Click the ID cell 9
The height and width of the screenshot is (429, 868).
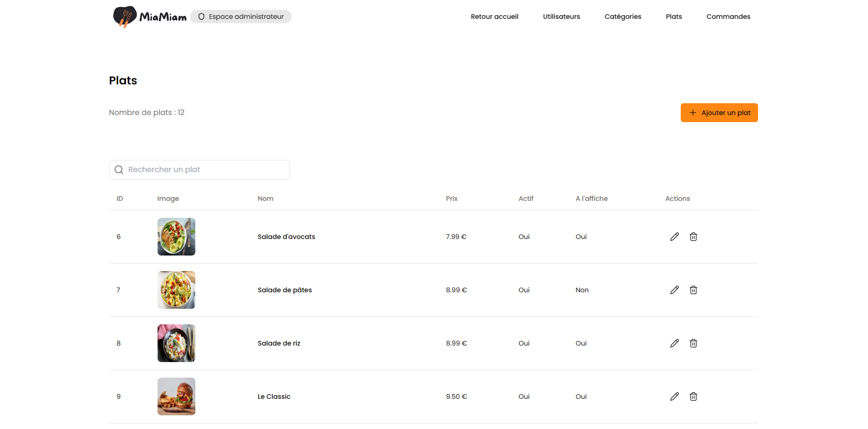118,396
